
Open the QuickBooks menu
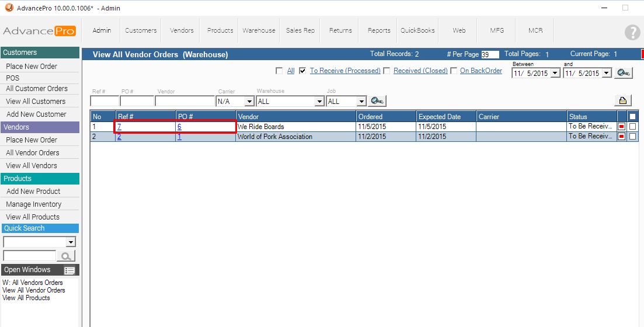pos(417,30)
